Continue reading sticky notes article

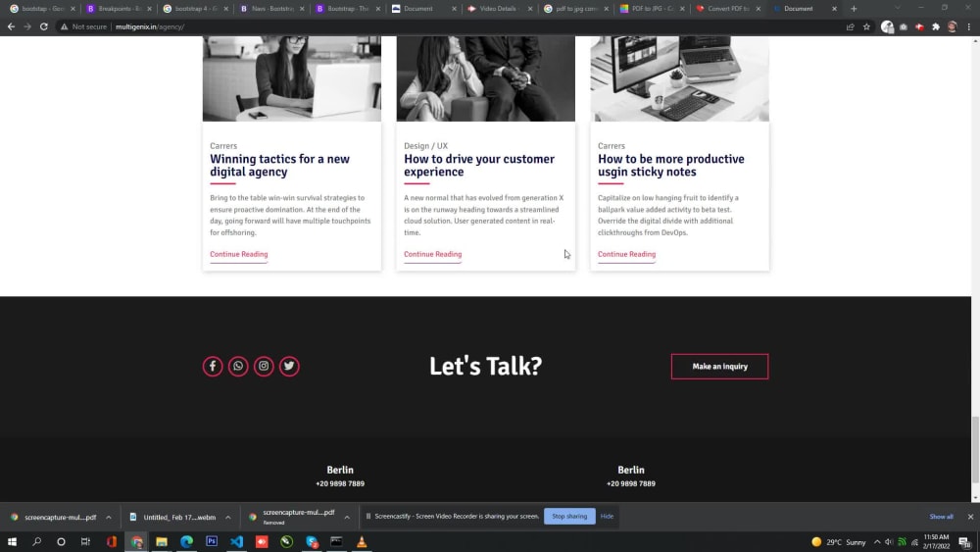pos(626,254)
